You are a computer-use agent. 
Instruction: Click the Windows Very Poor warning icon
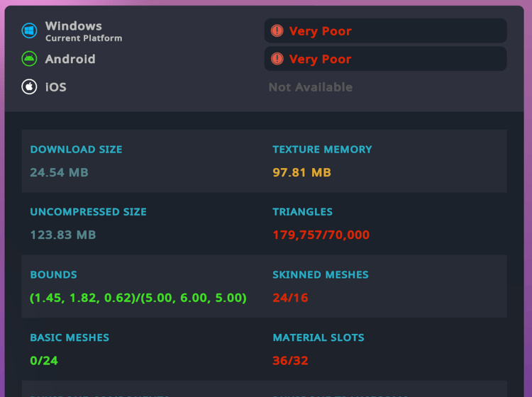[277, 30]
